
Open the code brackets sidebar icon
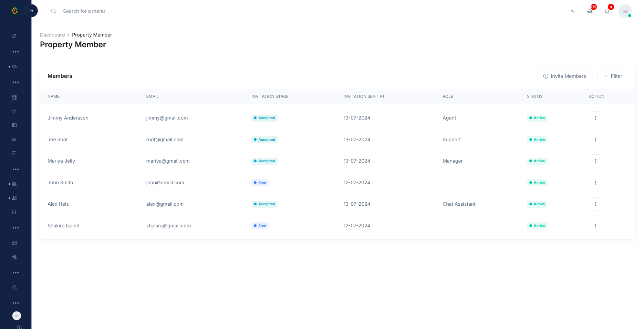(14, 111)
